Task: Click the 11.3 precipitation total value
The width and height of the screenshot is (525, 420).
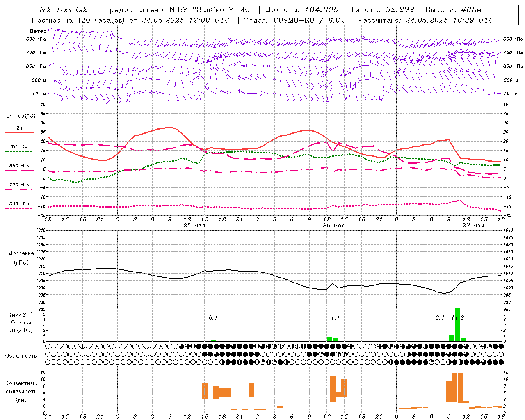Action: 458,317
